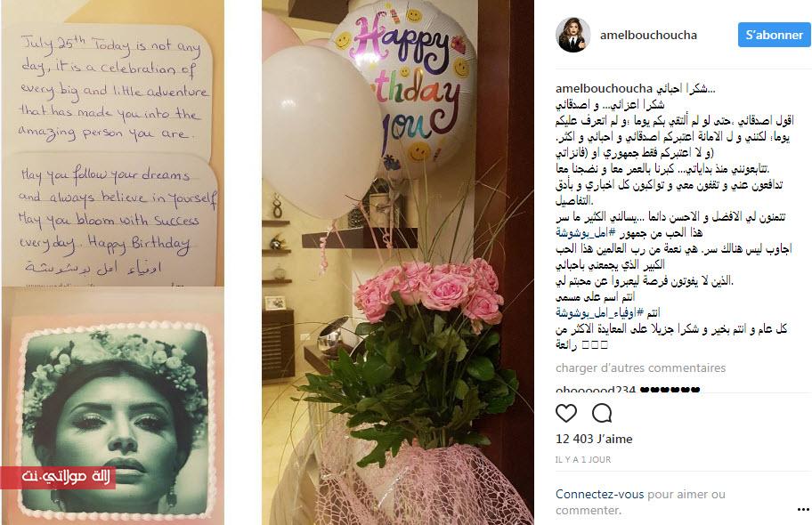Open the #امل_بوشوشة hashtag link
Screen dimensions: 812x525
[586, 232]
